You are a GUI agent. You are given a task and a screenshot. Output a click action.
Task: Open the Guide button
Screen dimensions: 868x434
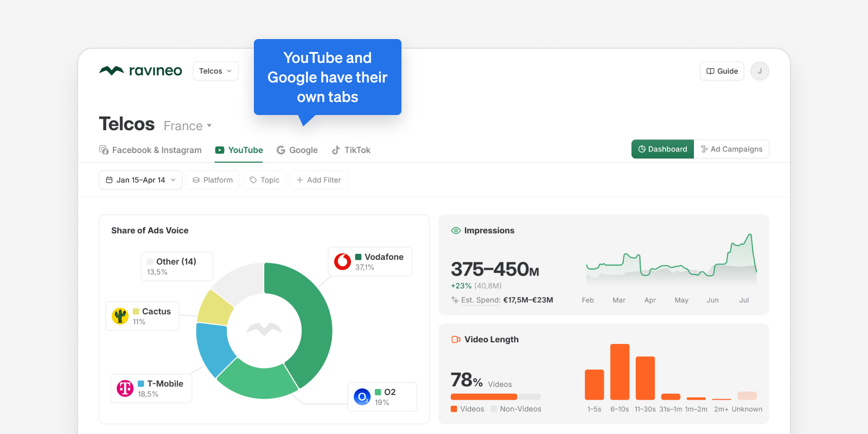722,71
